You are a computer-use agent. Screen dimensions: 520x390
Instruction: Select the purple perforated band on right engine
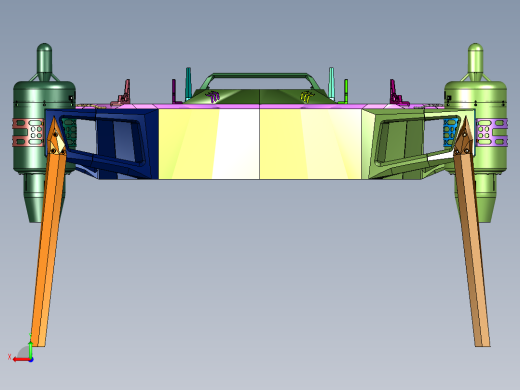[491, 132]
